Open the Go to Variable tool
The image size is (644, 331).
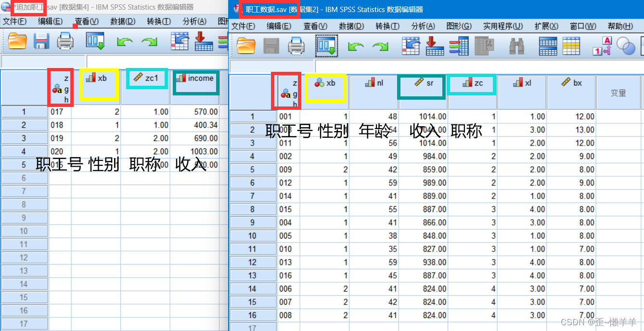point(435,46)
